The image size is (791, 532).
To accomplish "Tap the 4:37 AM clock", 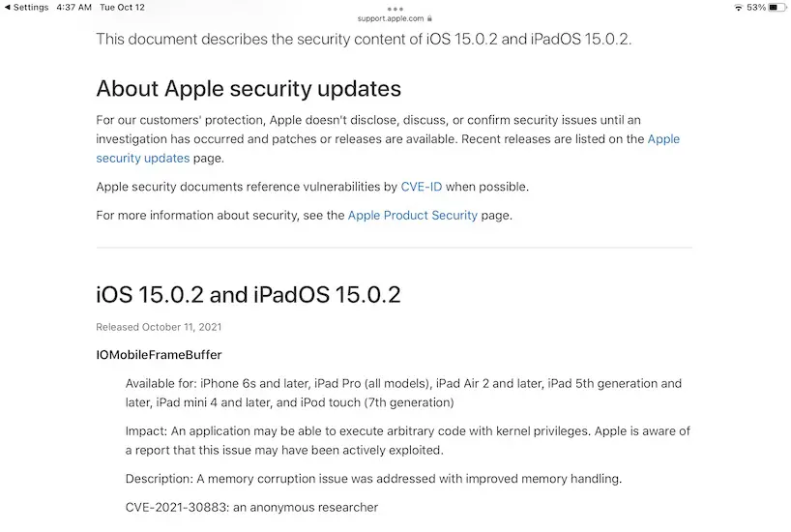I will (74, 7).
